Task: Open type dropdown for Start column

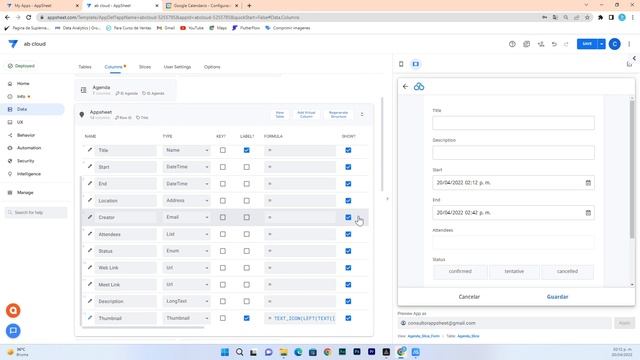Action: [187, 167]
